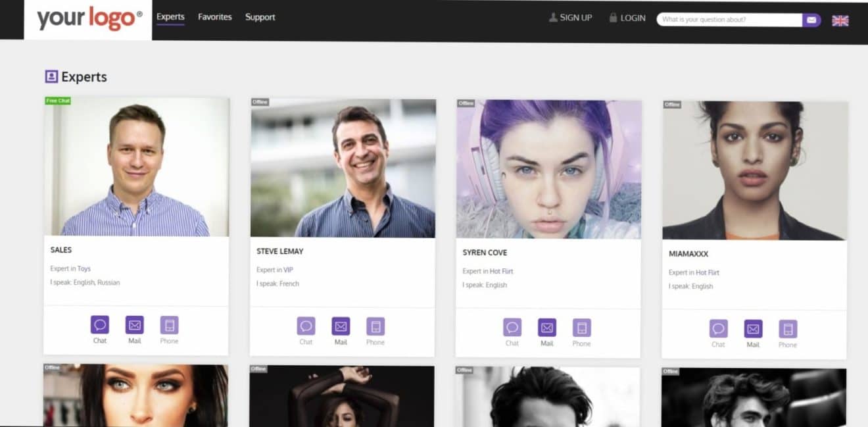The height and width of the screenshot is (427, 868).
Task: Go to the Support page
Action: (260, 17)
